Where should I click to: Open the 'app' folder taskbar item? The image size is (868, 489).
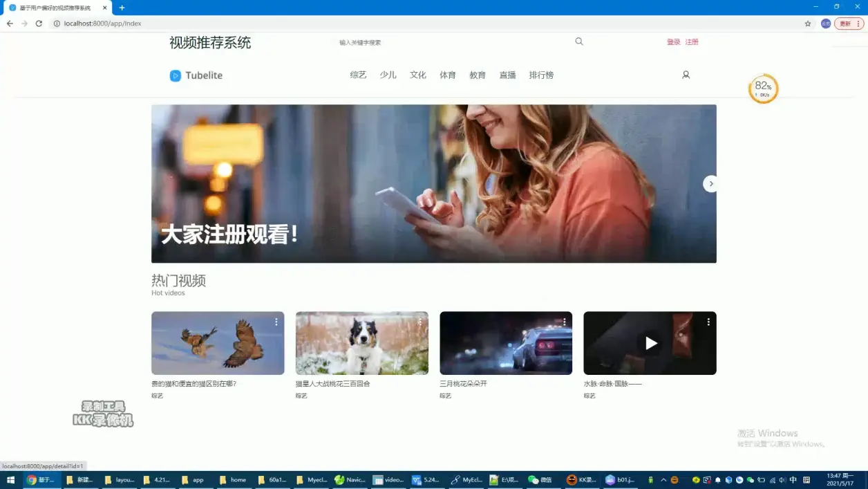click(196, 480)
